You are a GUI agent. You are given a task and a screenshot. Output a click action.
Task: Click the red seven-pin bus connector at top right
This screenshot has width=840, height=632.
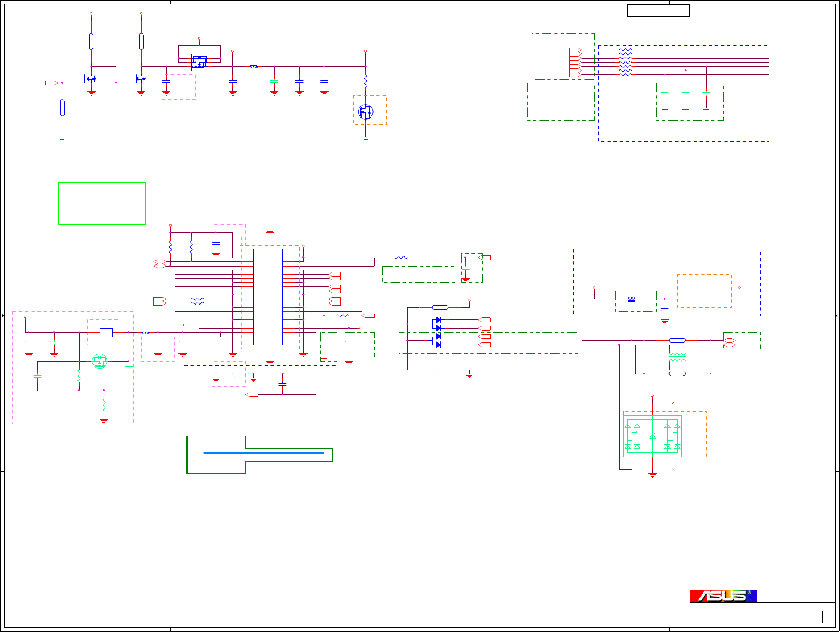click(574, 63)
